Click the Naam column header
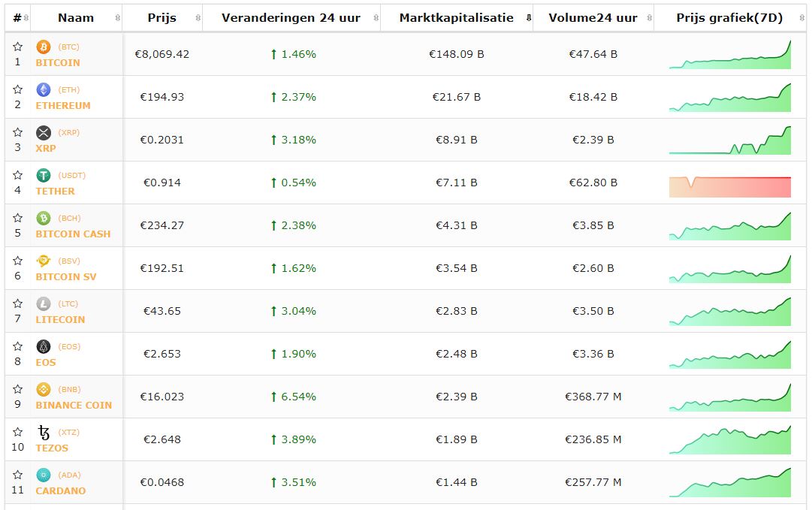 [75, 18]
